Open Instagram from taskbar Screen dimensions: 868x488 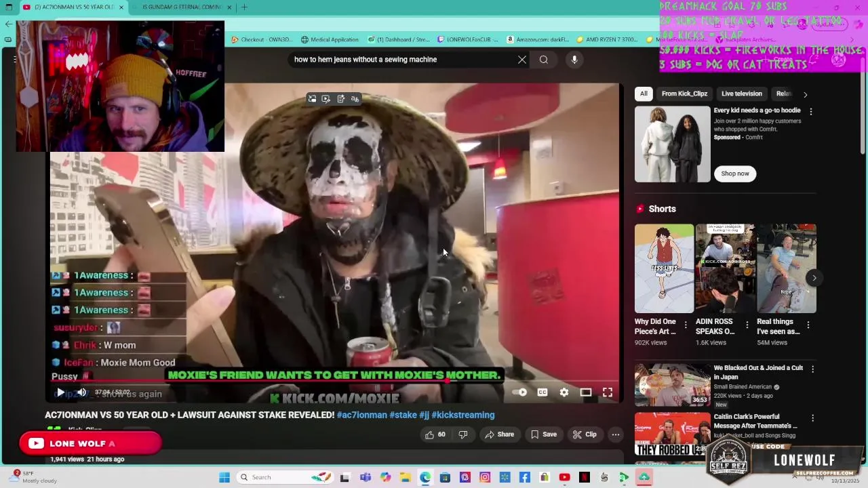point(485,477)
